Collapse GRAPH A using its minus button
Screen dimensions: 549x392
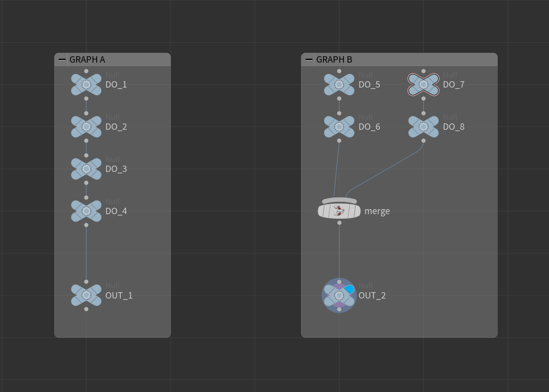pos(62,59)
